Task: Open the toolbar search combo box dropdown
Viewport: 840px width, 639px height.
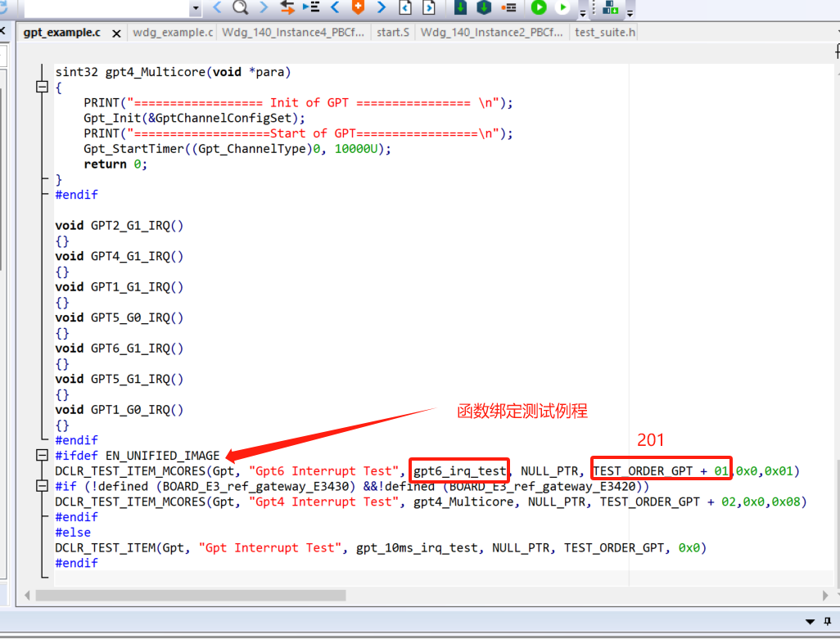Action: [195, 8]
